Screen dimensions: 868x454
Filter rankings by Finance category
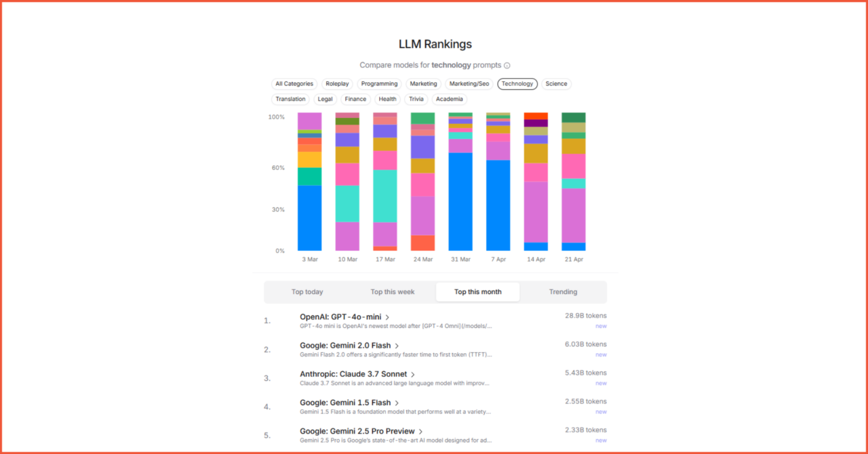click(355, 99)
